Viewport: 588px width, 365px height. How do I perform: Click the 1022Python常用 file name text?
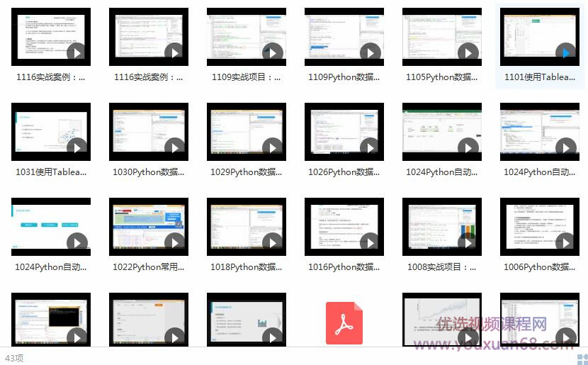coord(149,267)
